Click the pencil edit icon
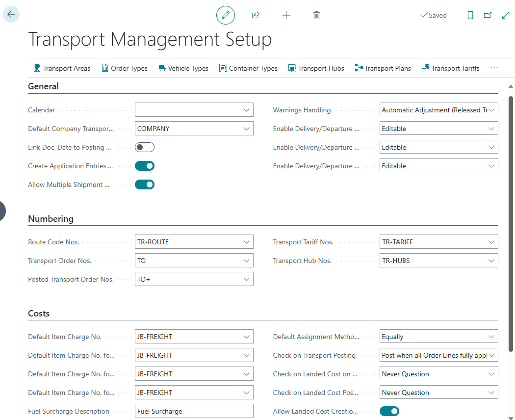This screenshot has width=515, height=420. (x=226, y=15)
